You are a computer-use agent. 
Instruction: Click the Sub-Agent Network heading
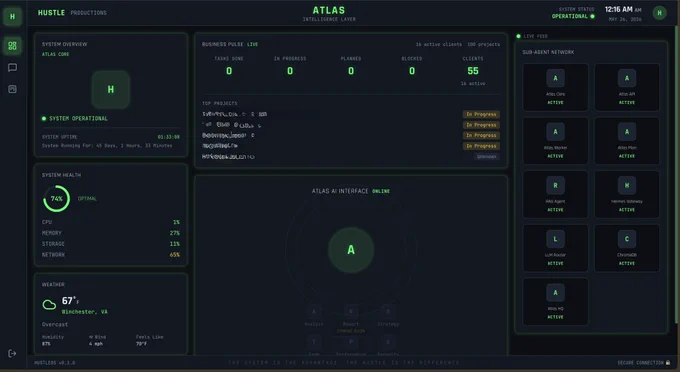548,52
